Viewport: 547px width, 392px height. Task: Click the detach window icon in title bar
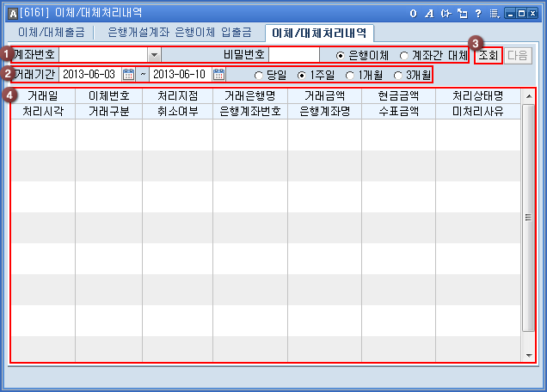point(461,13)
